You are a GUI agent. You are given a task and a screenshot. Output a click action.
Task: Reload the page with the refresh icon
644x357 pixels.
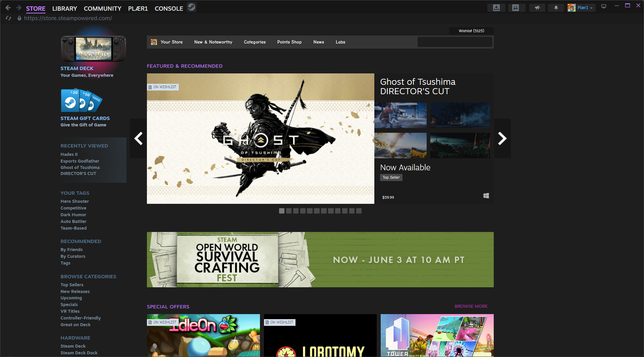pos(8,18)
